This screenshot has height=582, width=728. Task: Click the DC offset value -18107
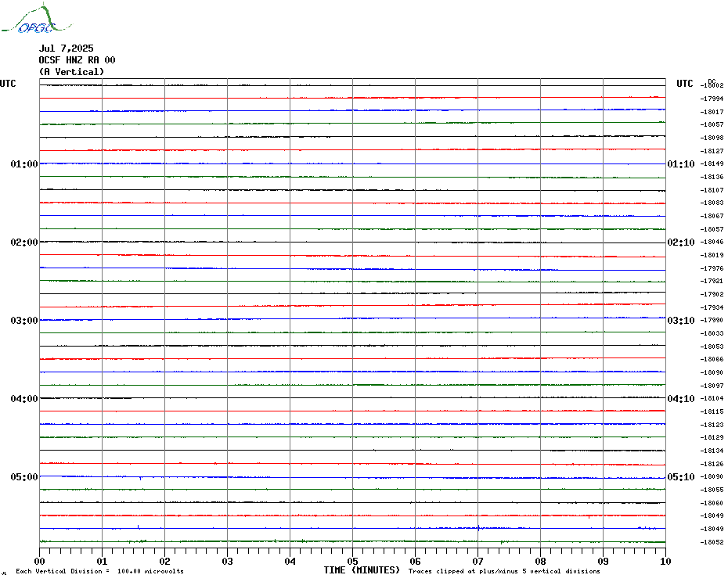712,190
